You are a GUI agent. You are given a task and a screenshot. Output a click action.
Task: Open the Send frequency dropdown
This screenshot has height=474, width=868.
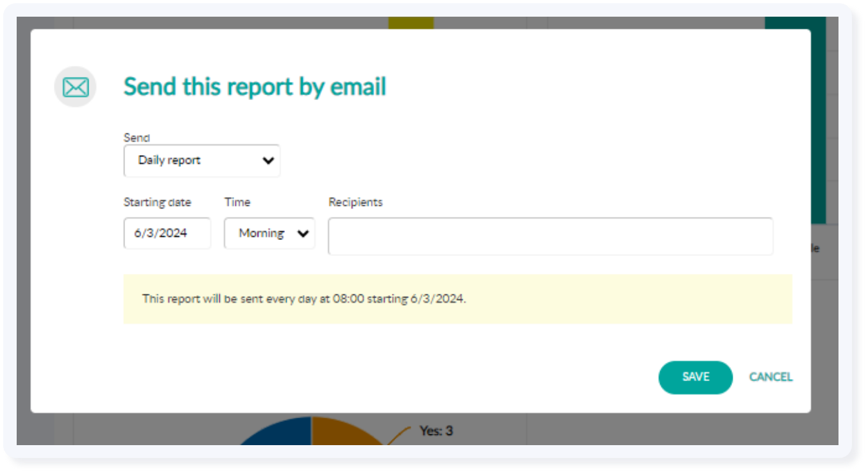tap(201, 160)
